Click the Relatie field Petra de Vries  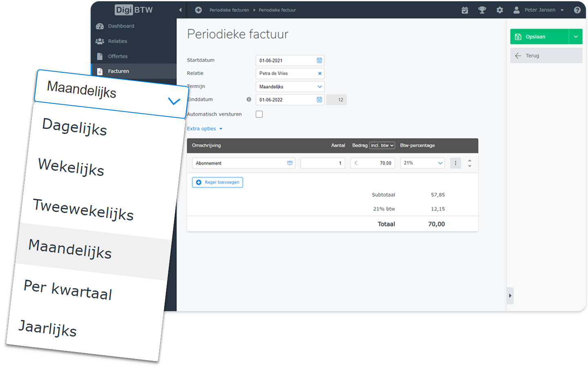pos(290,74)
